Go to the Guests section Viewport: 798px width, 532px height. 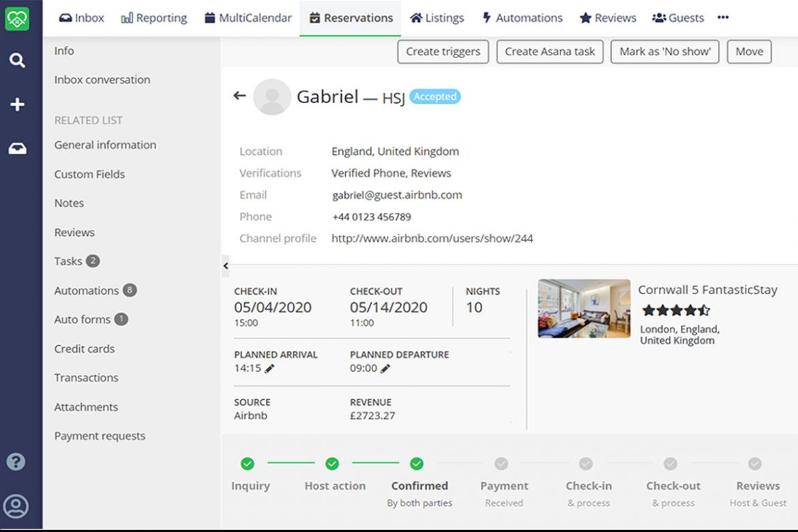coord(677,18)
